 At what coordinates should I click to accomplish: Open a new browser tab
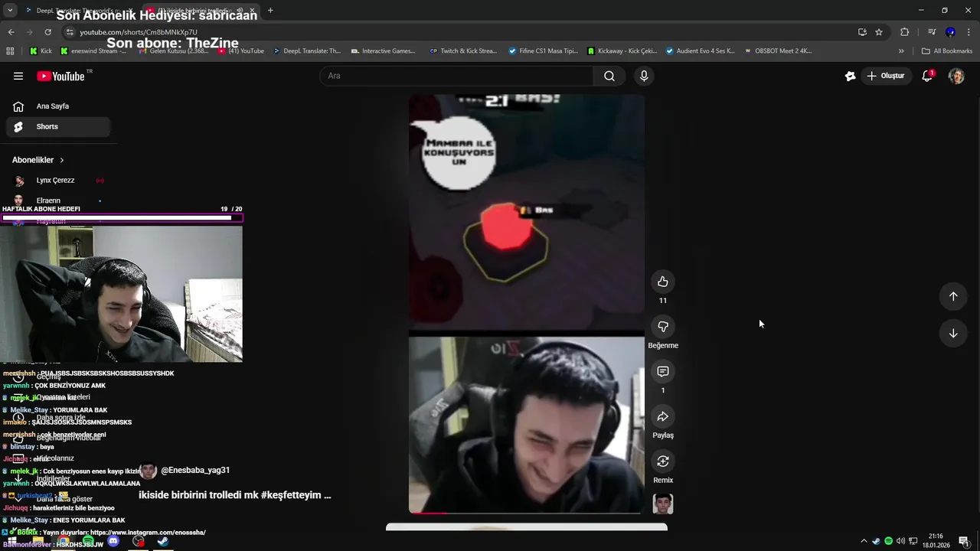coord(270,11)
